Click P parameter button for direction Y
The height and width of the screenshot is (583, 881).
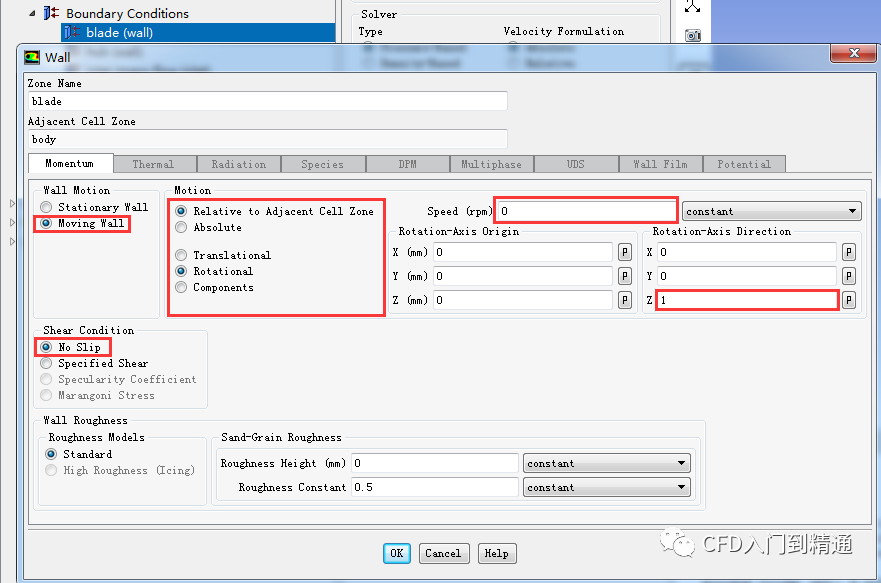click(848, 276)
